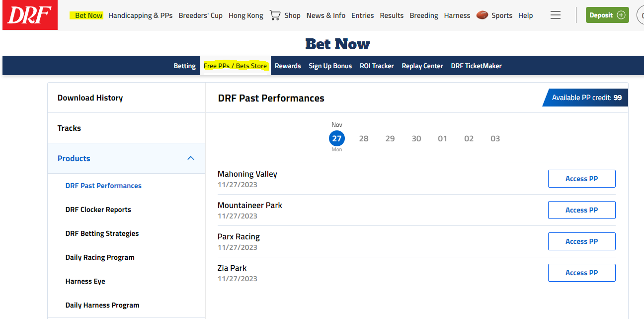
Task: Select DRF Clocker Reports product
Action: (98, 210)
